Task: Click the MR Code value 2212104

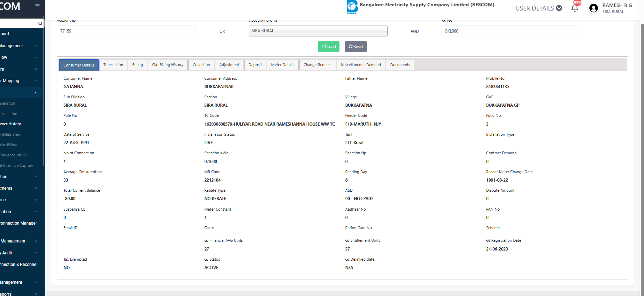Action: (213, 180)
